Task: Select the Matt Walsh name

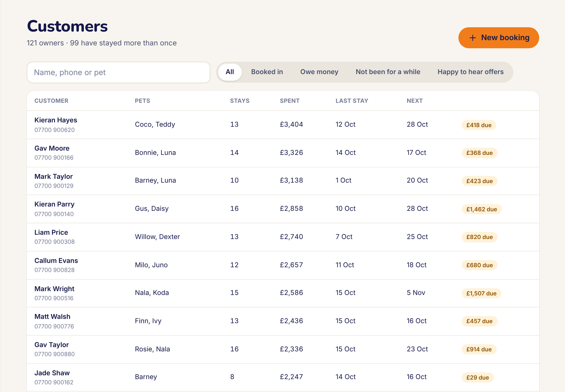Action: (52, 317)
